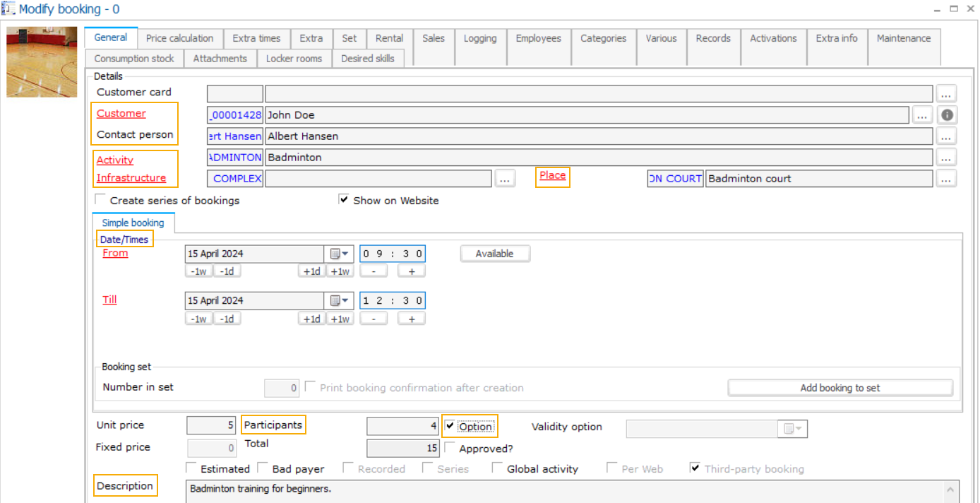
Task: Click the basketball court thumbnail image
Action: coord(42,62)
